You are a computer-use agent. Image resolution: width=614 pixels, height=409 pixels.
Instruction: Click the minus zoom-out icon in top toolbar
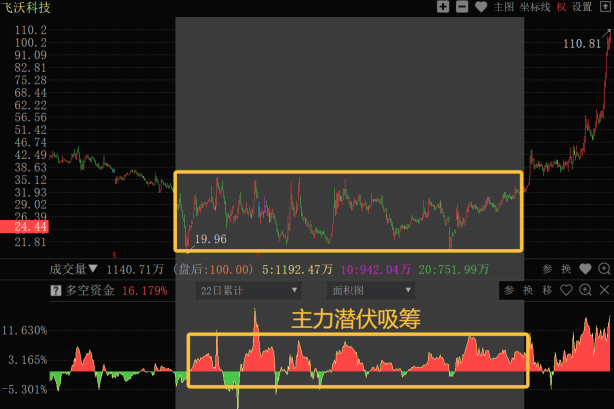point(462,7)
